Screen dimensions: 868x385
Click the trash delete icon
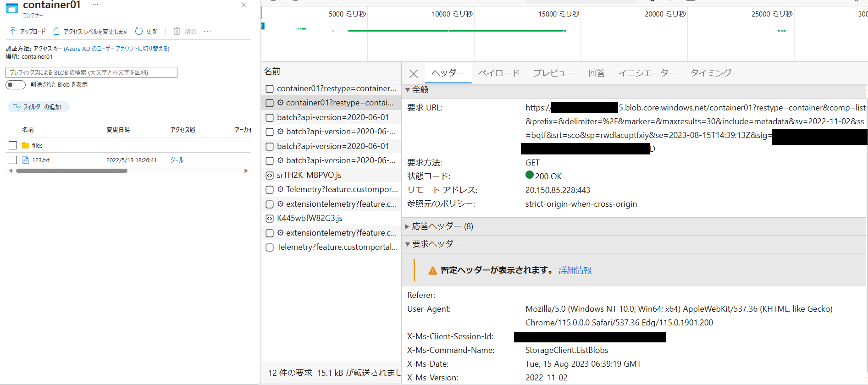[177, 31]
